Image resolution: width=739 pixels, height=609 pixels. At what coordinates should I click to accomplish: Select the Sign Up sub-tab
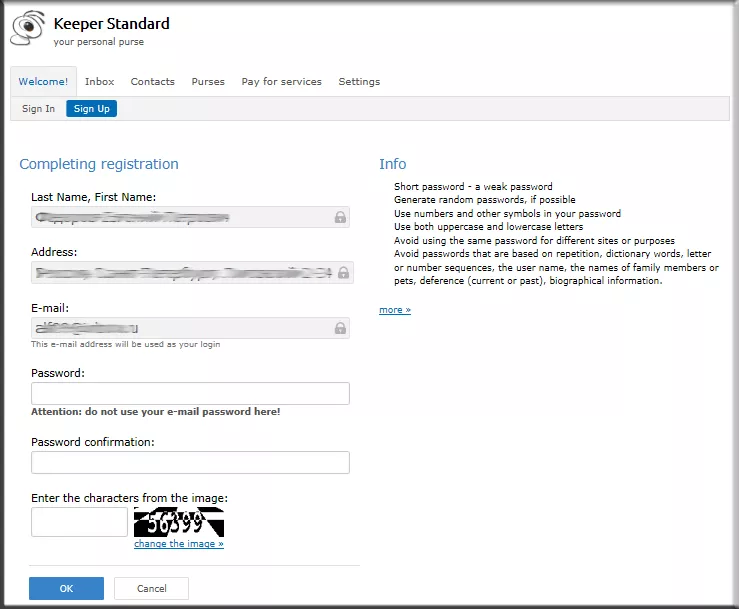[x=91, y=108]
